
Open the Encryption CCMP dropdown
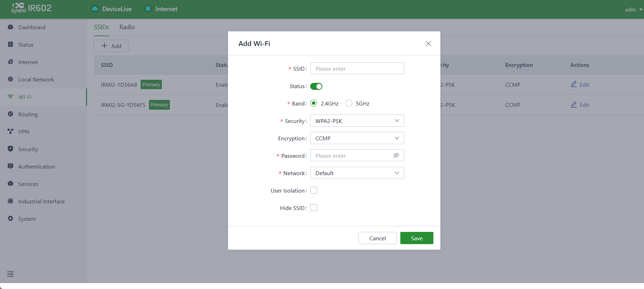357,138
